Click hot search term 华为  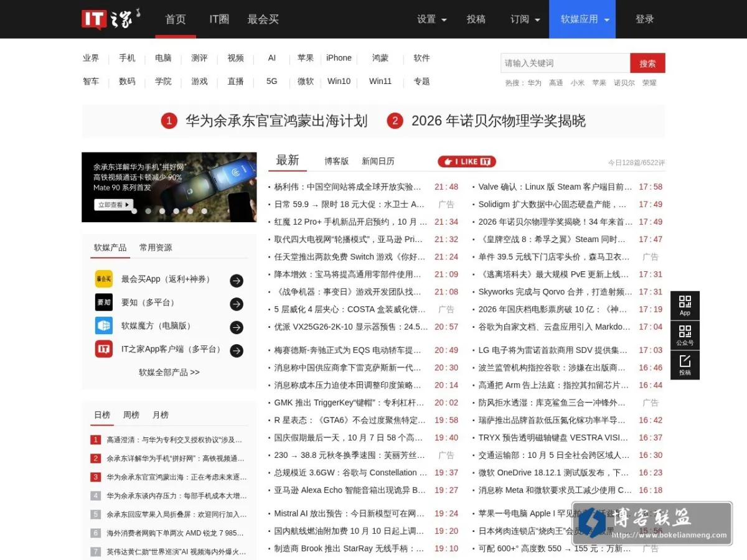point(534,83)
